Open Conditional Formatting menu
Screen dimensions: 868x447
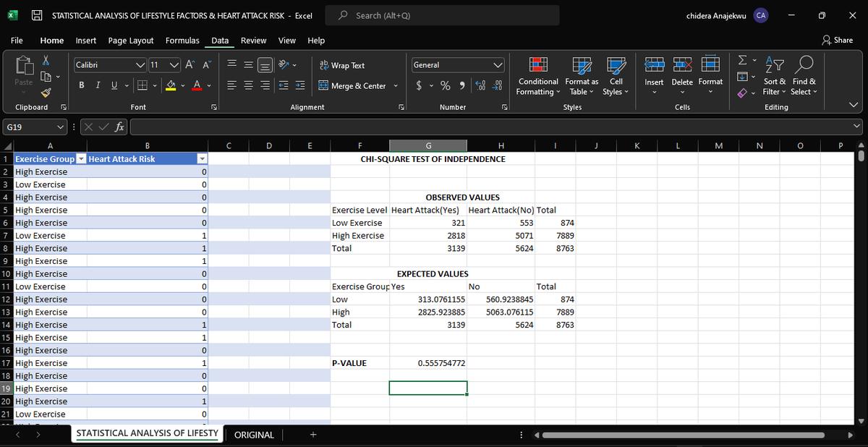538,77
